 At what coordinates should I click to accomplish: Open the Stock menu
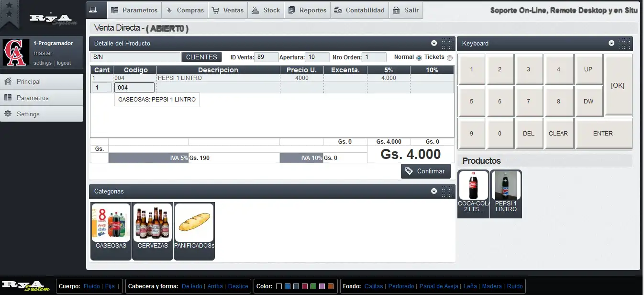pos(266,10)
